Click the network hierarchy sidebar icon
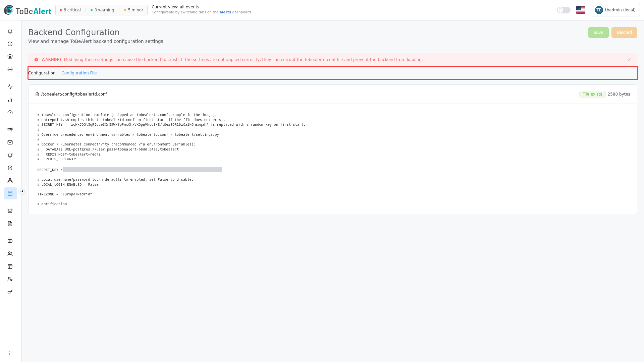This screenshot has height=362, width=644. (10, 181)
